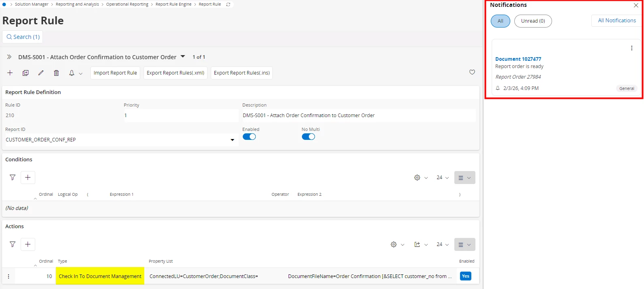The height and width of the screenshot is (289, 644).
Task: Show All notifications filter
Action: click(x=501, y=21)
